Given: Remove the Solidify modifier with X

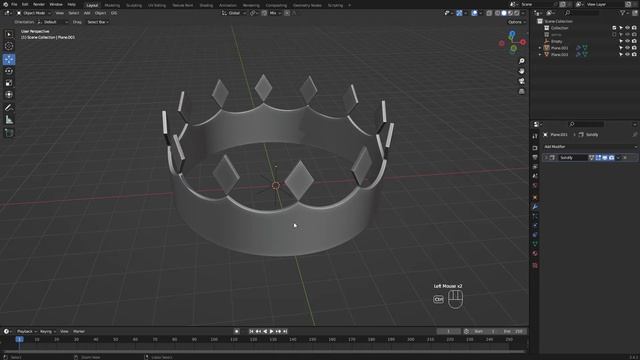Looking at the screenshot, I should coord(625,158).
